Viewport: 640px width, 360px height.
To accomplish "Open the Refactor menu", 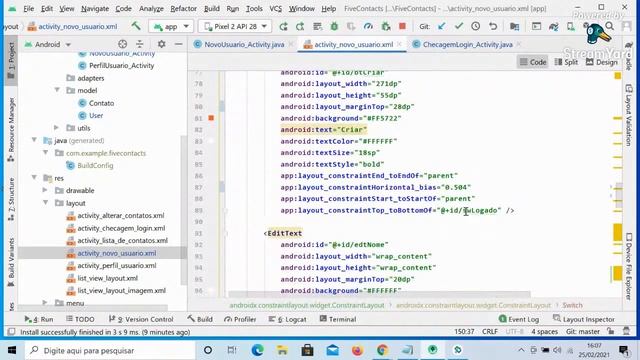I will coord(183,9).
